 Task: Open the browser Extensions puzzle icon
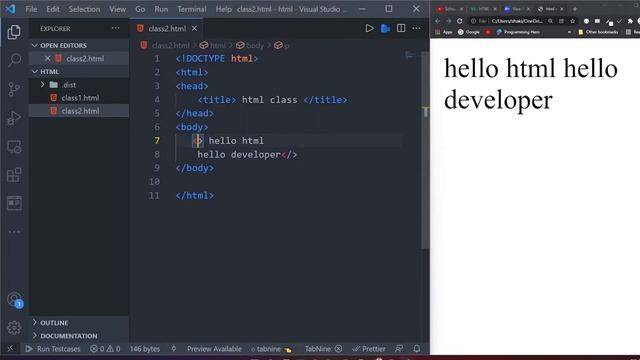click(630, 21)
